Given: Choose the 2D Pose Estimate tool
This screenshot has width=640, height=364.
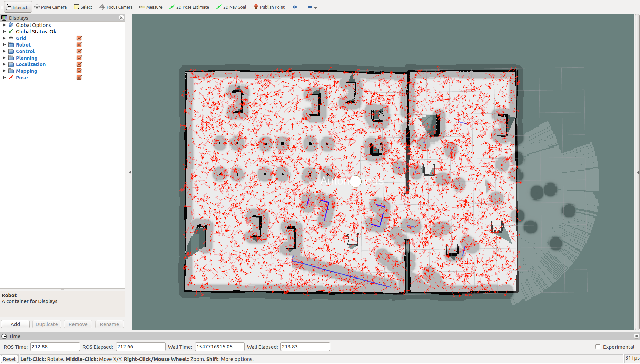Looking at the screenshot, I should (x=189, y=7).
